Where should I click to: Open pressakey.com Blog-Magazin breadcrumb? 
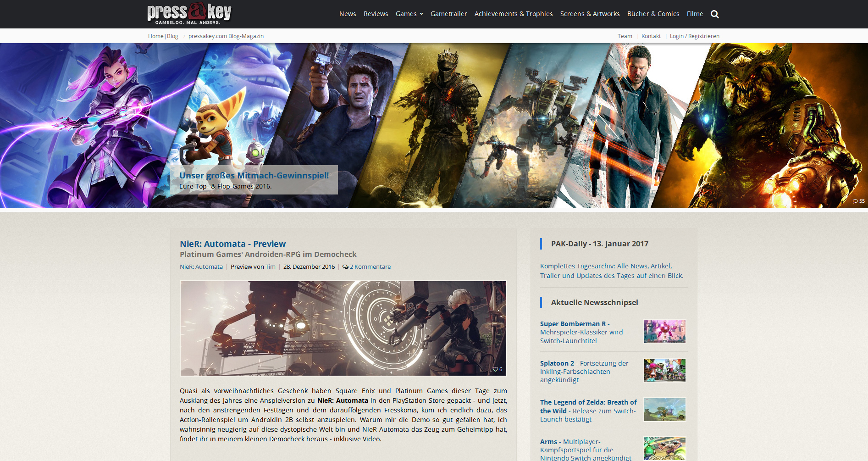tap(226, 36)
